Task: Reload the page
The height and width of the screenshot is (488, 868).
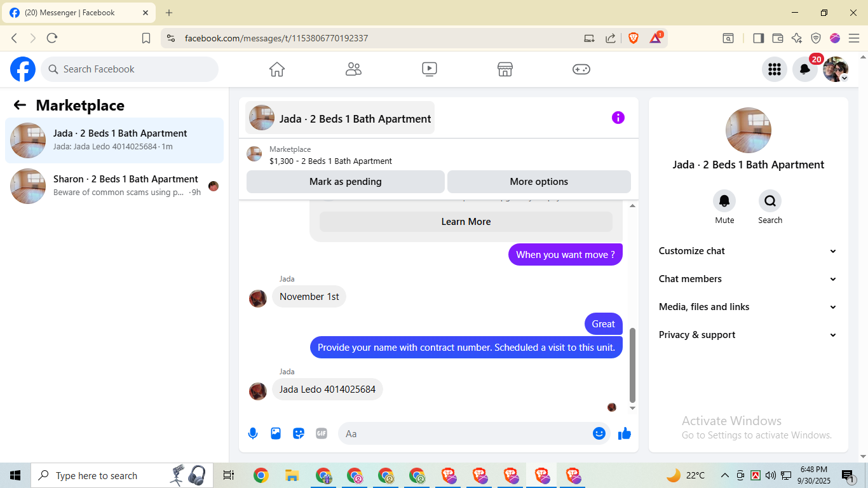Action: point(52,38)
